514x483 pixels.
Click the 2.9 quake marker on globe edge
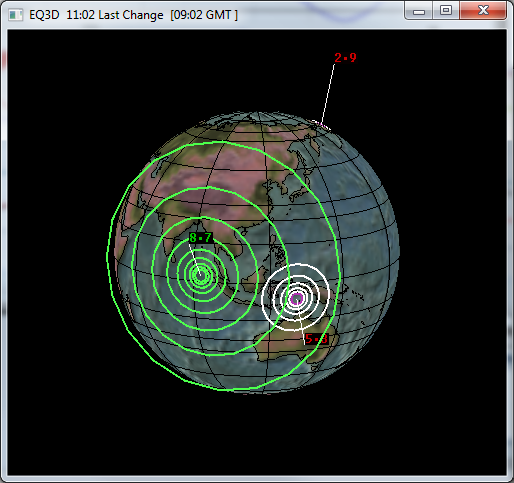321,125
